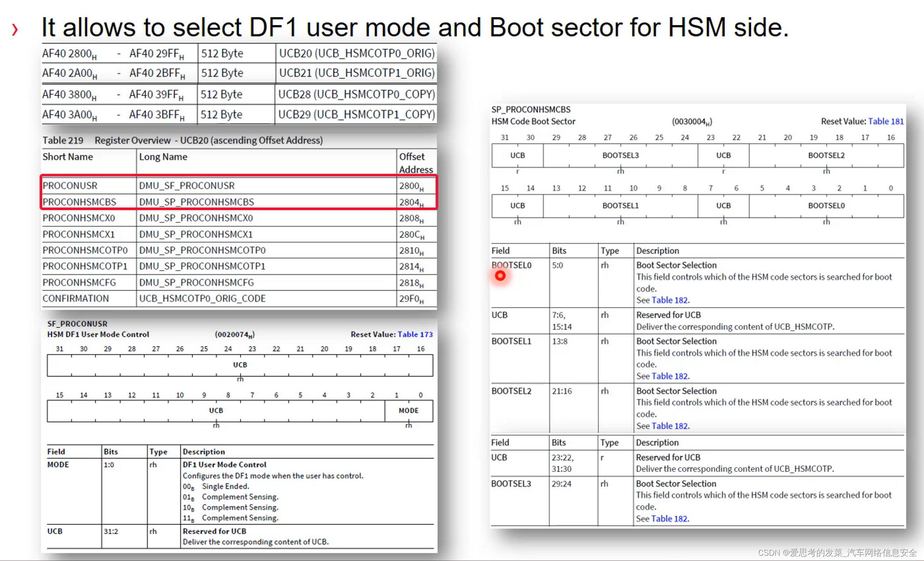Screen dimensions: 924x561
Task: Click the MODE bitfield box in SF_PROCONUSR
Action: pyautogui.click(x=408, y=410)
